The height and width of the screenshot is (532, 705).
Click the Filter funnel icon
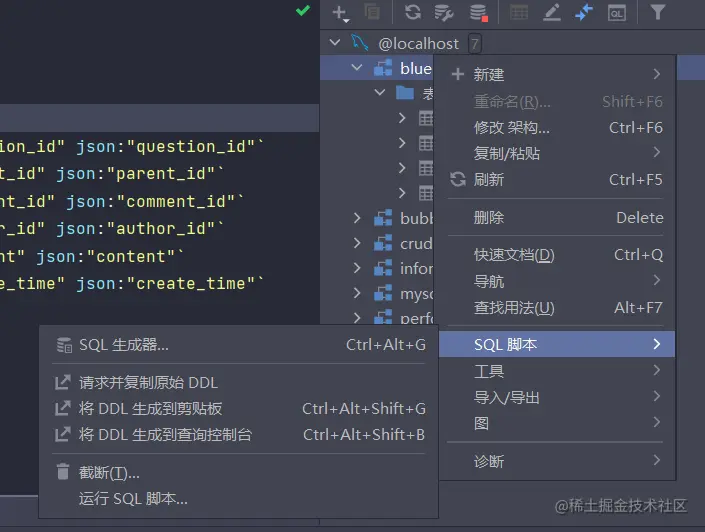tap(658, 12)
